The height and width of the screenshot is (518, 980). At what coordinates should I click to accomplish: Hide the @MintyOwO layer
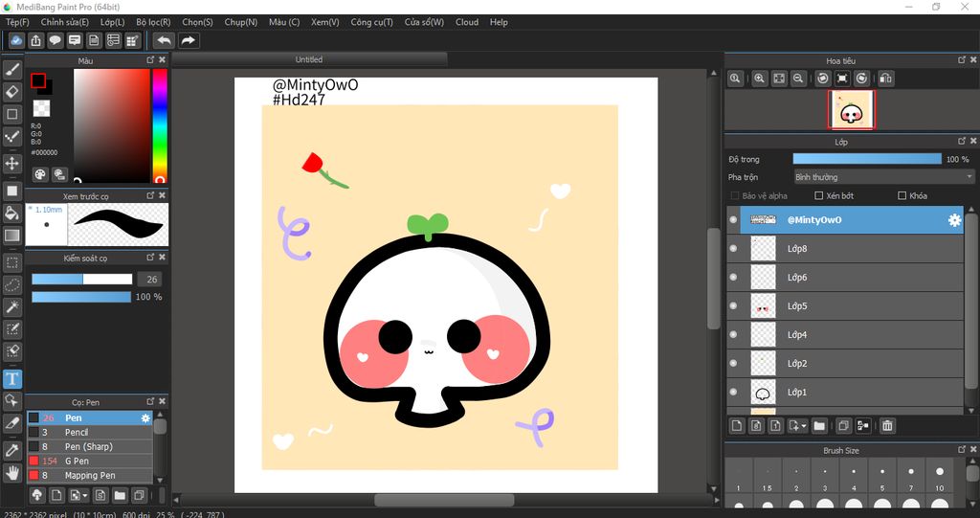[x=733, y=219]
